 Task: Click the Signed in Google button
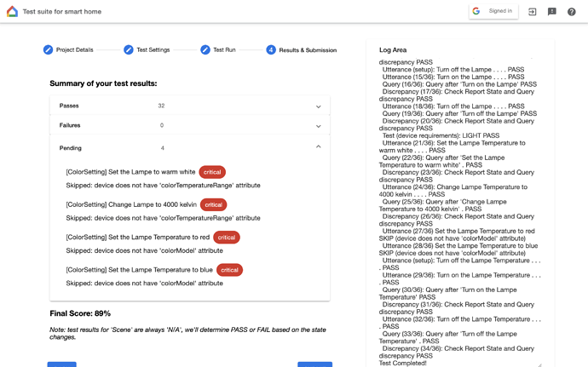493,11
